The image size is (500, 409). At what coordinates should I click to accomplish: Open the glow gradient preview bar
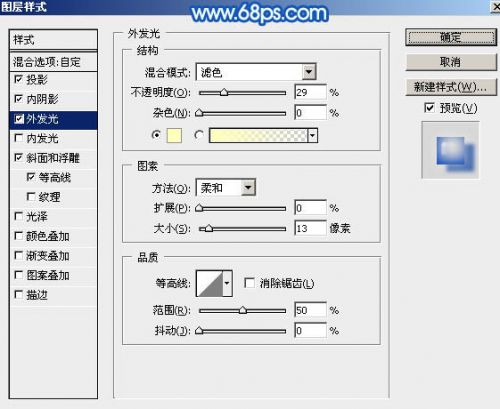tap(258, 135)
